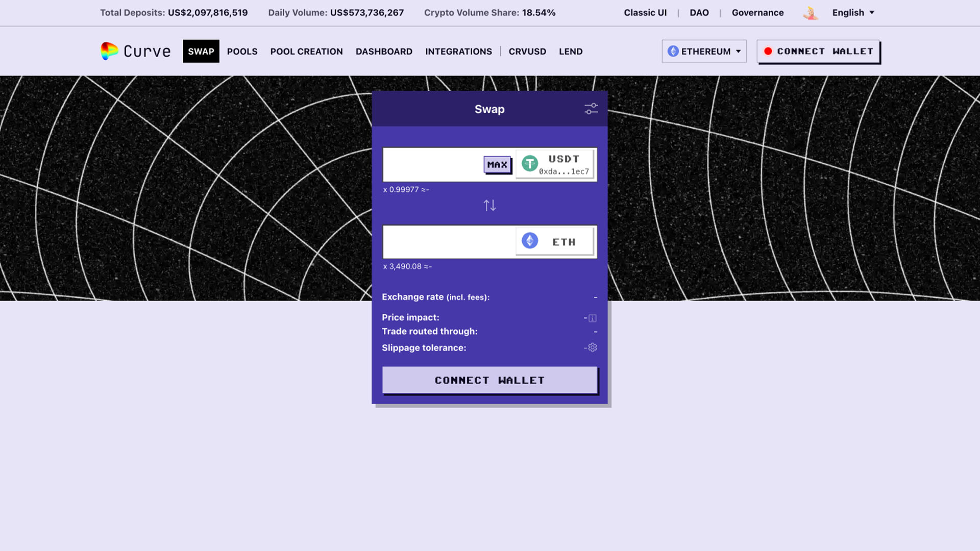
Task: Click CONNECT WALLET in swap panel
Action: (x=489, y=380)
